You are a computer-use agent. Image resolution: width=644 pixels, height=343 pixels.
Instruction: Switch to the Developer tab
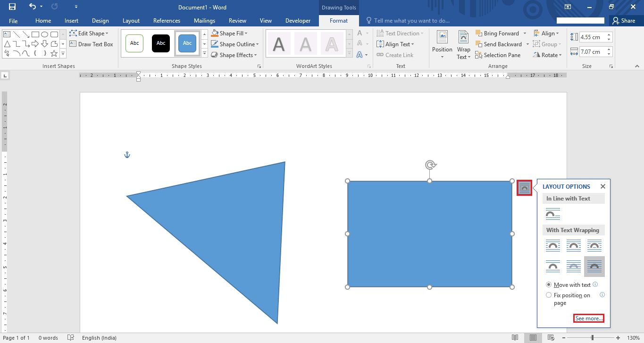click(298, 21)
